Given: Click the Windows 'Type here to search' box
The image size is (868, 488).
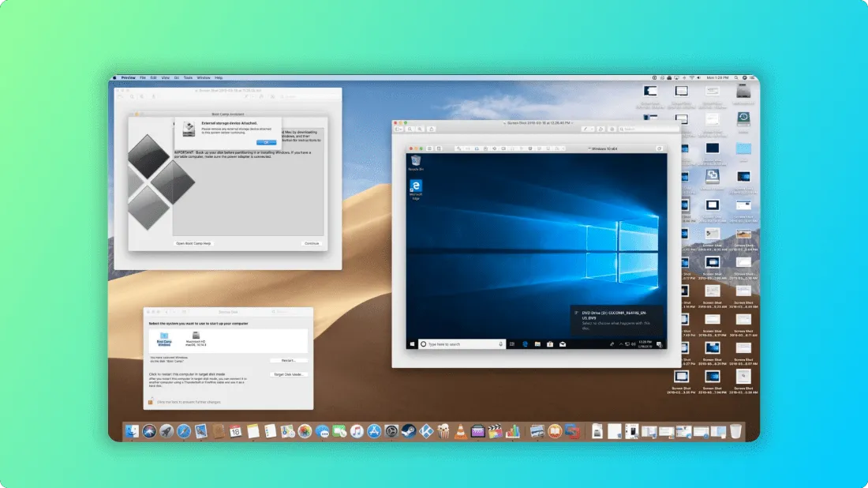Looking at the screenshot, I should pos(462,344).
